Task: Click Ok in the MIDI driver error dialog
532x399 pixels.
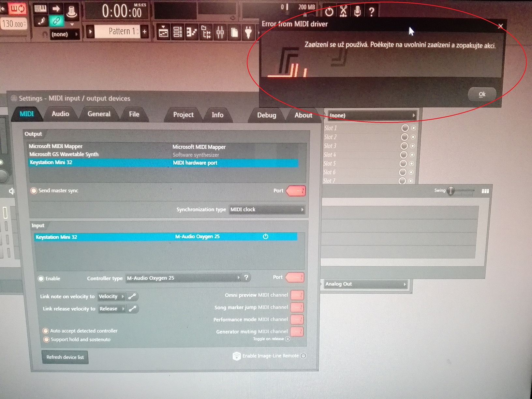Action: point(482,94)
